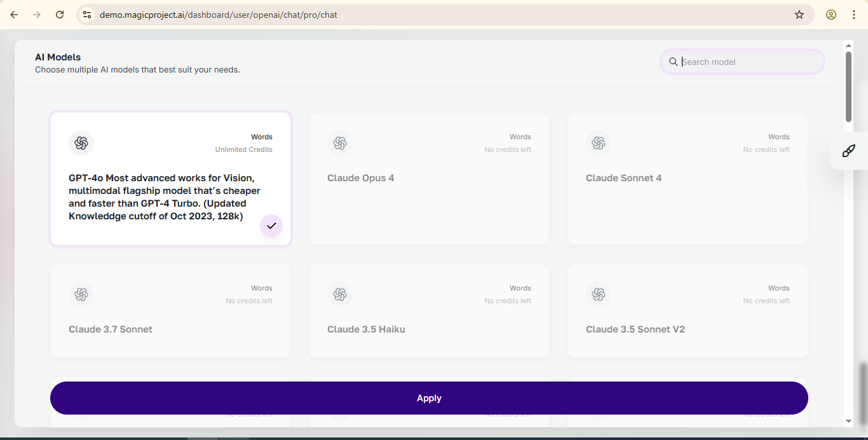Click the scroll down arrow of modal scrollbar

[x=848, y=421]
